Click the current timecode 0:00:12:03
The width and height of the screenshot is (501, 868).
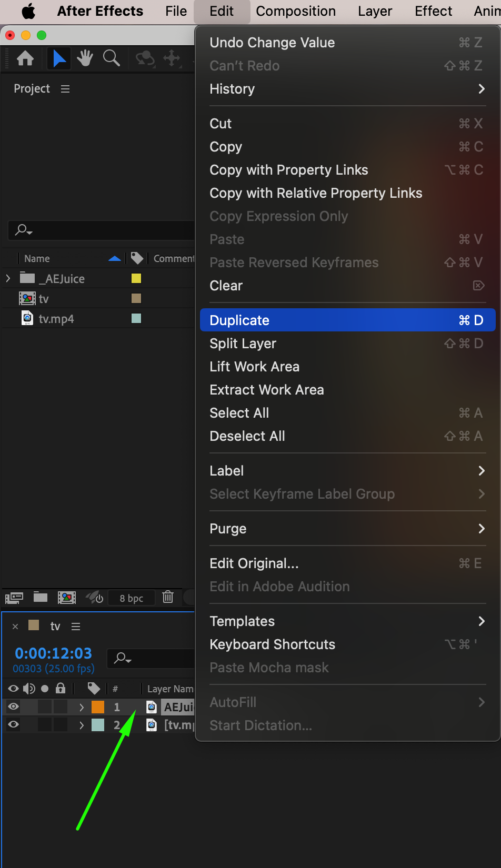(53, 653)
